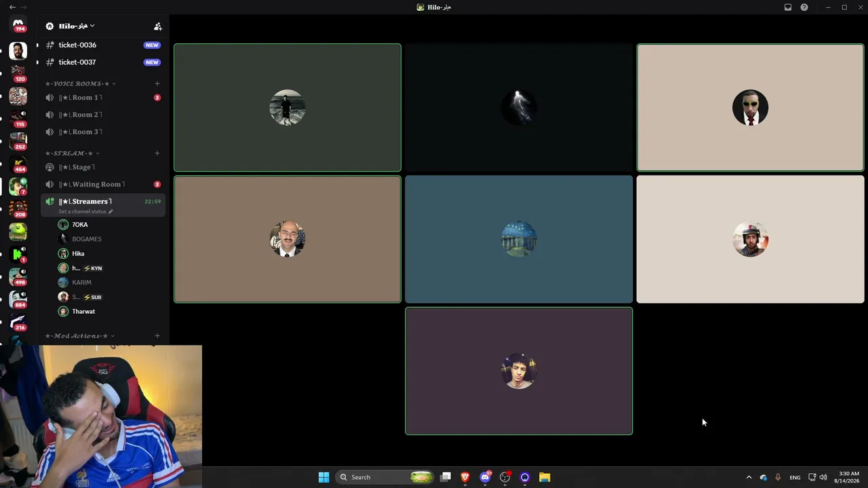
Task: Click Set a channel status
Action: (x=82, y=211)
